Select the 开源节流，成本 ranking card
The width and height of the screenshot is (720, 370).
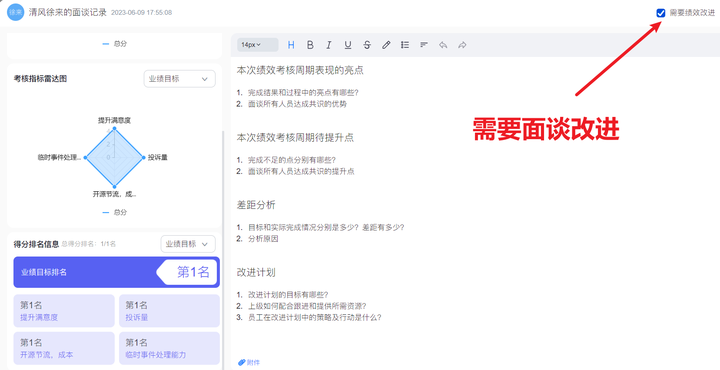point(64,348)
